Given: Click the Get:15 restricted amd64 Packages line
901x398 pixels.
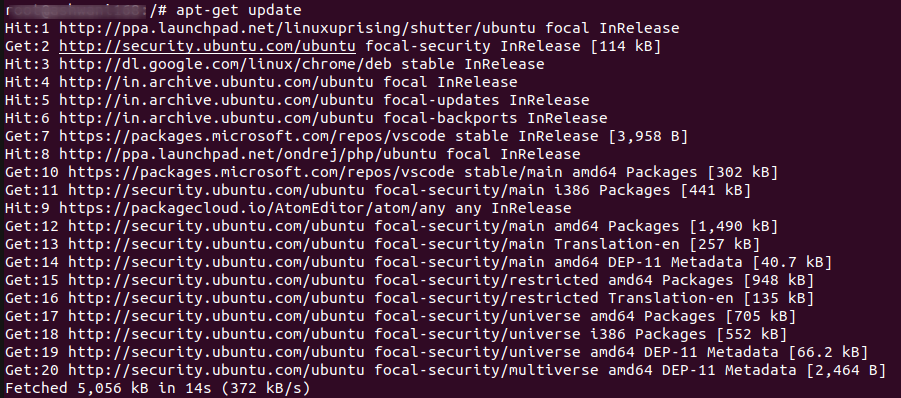Looking at the screenshot, I should point(410,280).
